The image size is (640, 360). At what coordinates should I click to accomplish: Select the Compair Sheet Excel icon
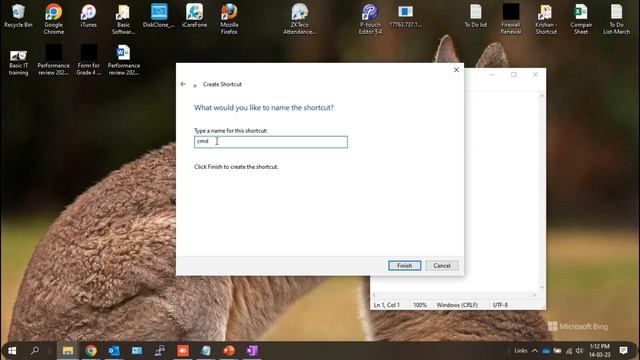pos(581,19)
